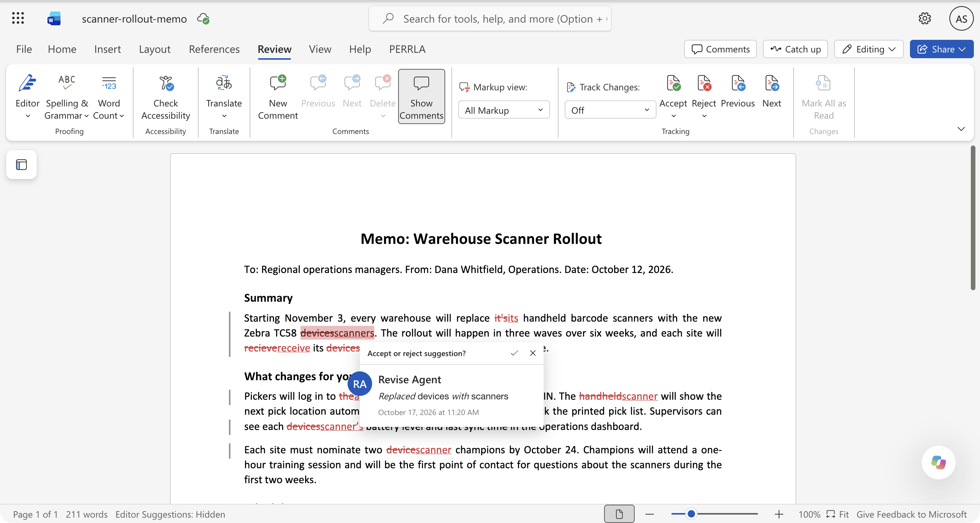Click the Word app logo icon
Image resolution: width=980 pixels, height=523 pixels.
click(54, 18)
